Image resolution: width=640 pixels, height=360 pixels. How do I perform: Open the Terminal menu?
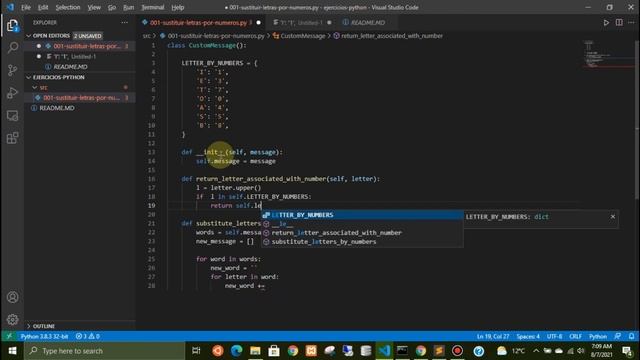click(x=153, y=7)
